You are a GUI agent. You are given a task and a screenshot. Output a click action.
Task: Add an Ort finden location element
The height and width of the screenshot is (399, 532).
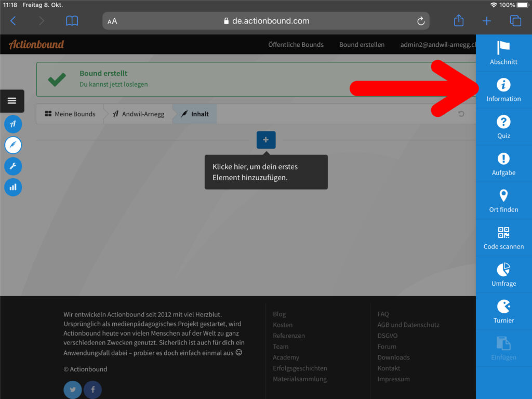(x=503, y=201)
